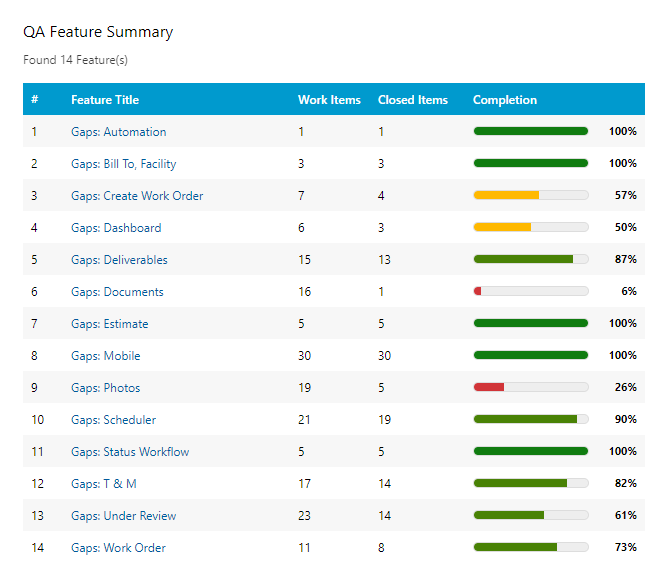Open the Gaps: Under Review link

(x=123, y=516)
